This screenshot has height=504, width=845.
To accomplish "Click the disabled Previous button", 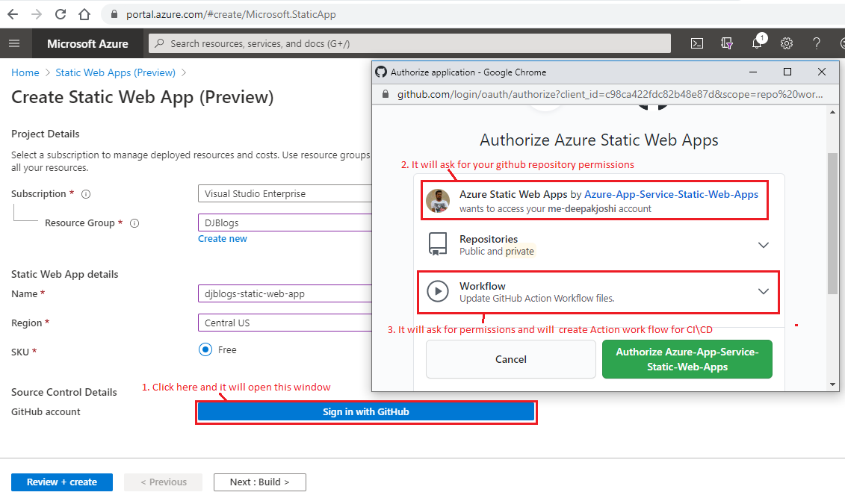I will click(164, 482).
